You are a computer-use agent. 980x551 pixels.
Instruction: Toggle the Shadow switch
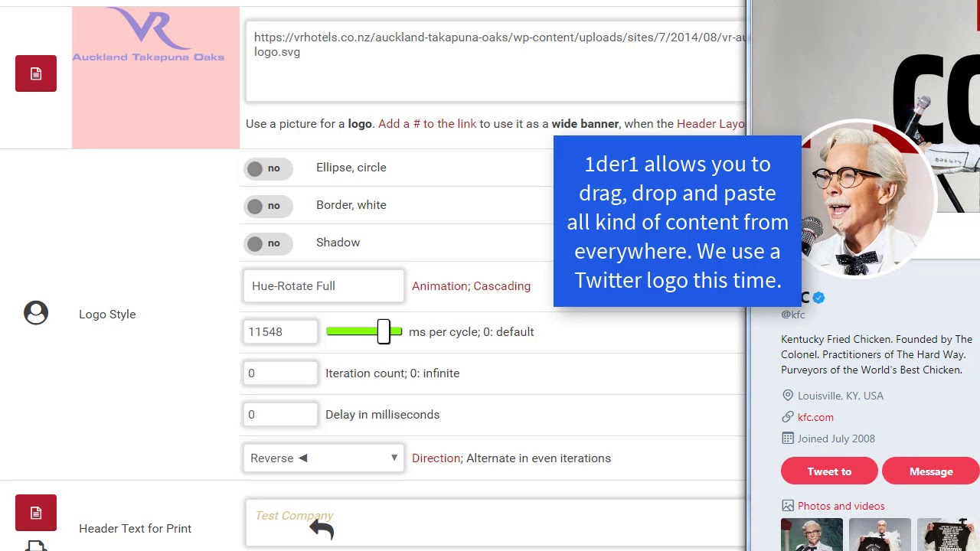[x=268, y=243]
